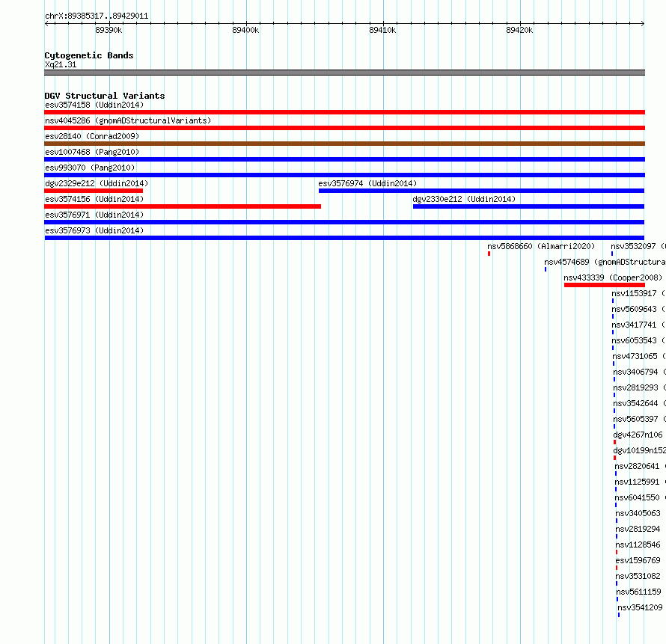Click the nsv433339 (Cooper2008) red bar

pyautogui.click(x=605, y=285)
